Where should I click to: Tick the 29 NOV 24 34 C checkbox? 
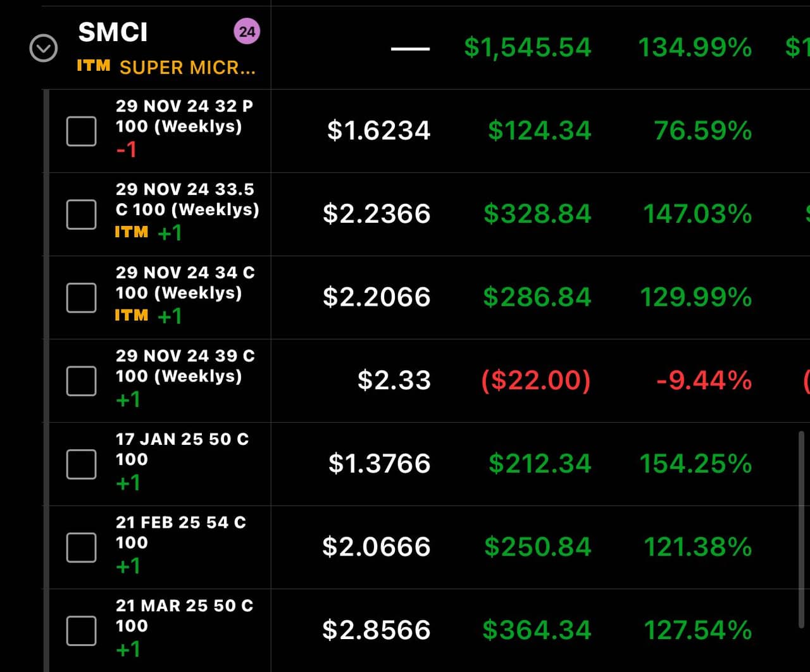tap(82, 297)
